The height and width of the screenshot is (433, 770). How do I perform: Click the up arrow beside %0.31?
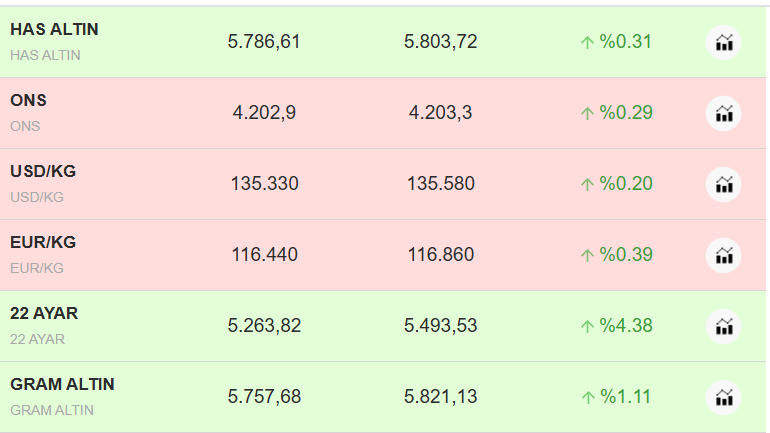coord(587,42)
